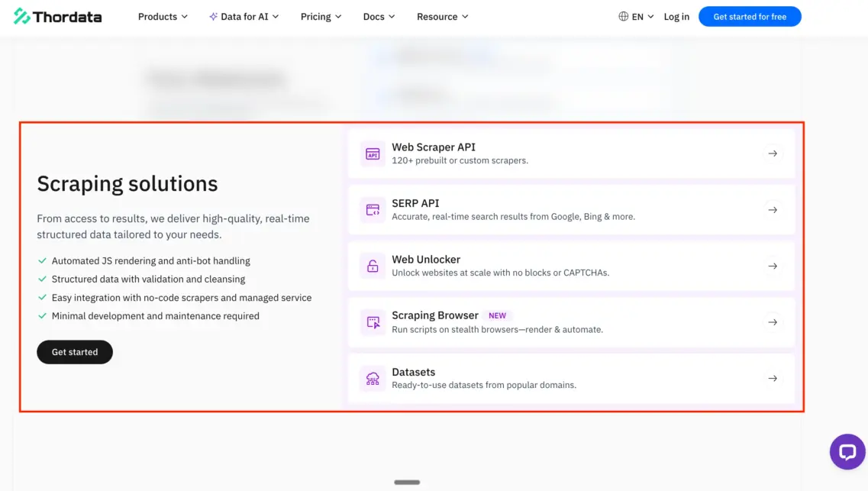Click '120+ prebuilt or custom scrapers.' text
Screen dimensions: 868x491
pos(460,160)
